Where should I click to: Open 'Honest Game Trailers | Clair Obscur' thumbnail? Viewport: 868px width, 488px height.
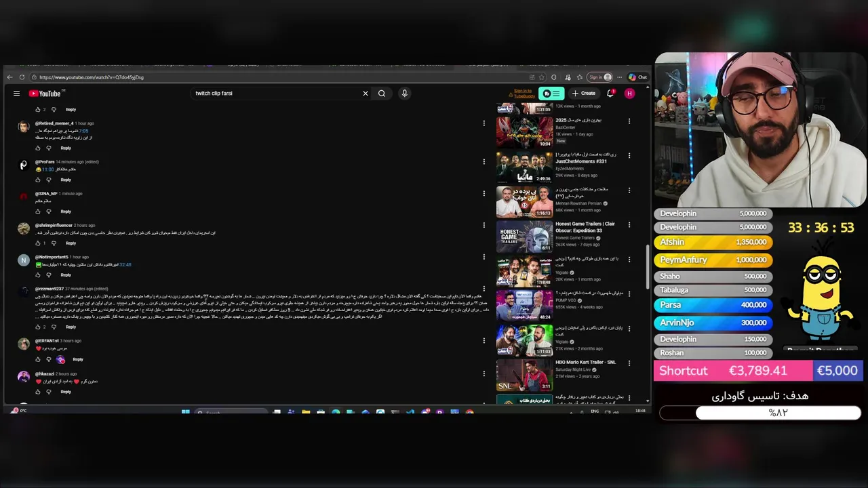click(x=525, y=236)
